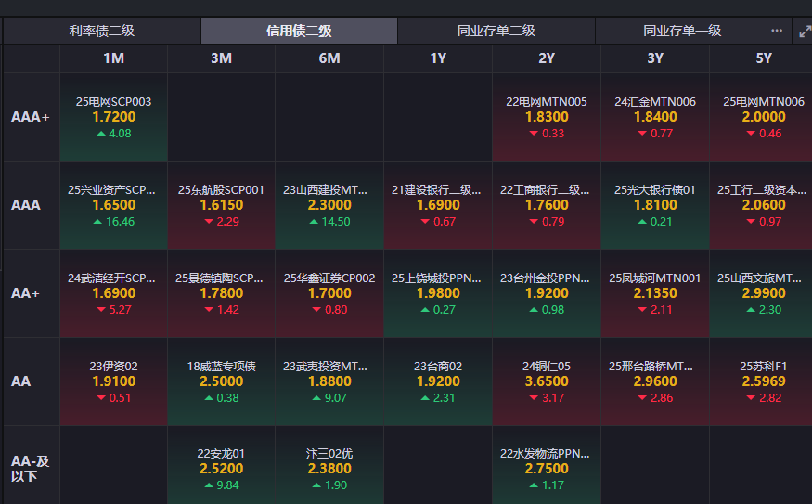Viewport: 812px width, 504px height.
Task: Open the 21建设银行二级 bond cell
Action: tap(438, 205)
